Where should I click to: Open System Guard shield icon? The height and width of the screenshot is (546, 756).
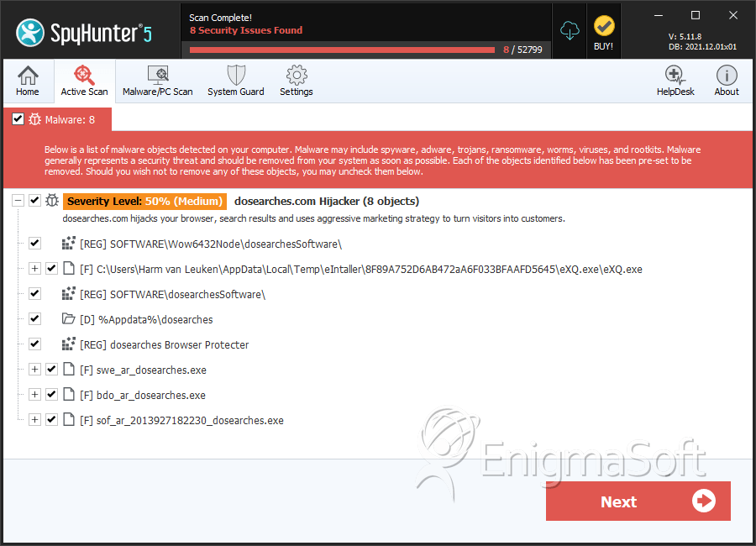click(x=236, y=75)
